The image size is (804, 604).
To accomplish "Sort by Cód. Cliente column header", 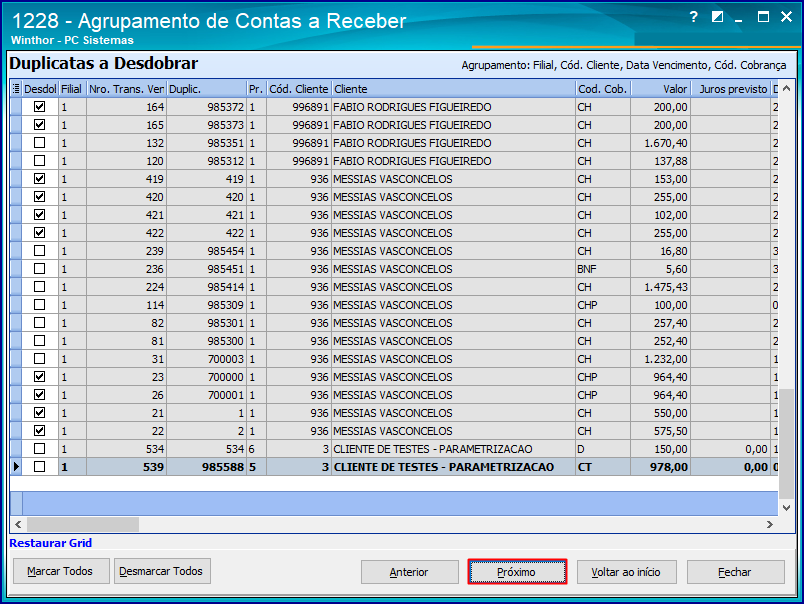I will tap(299, 89).
